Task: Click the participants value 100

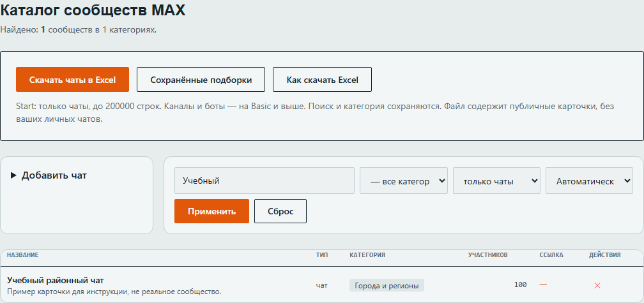Action: coord(520,285)
